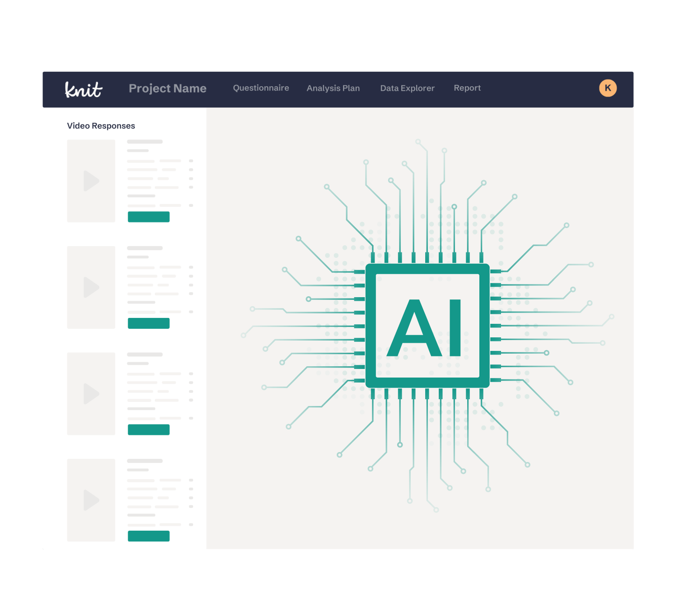Click the second response's green button
This screenshot has height=616, width=673.
click(149, 323)
